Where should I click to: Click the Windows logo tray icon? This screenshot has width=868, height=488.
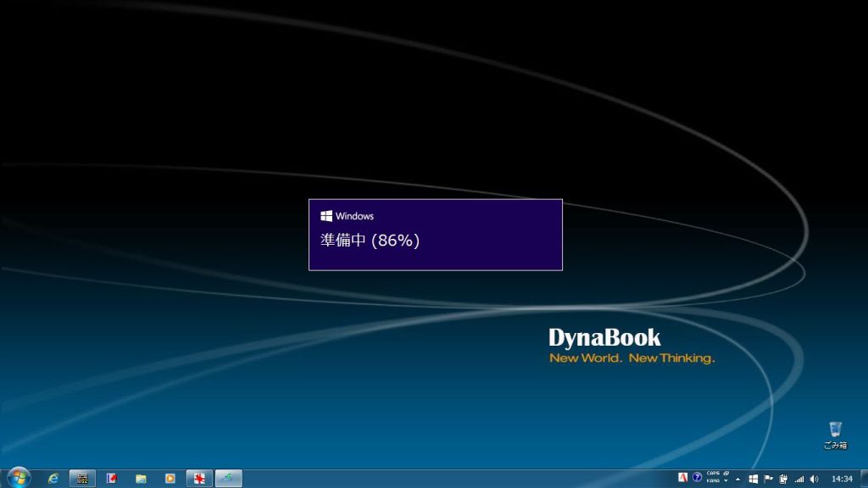coord(753,479)
